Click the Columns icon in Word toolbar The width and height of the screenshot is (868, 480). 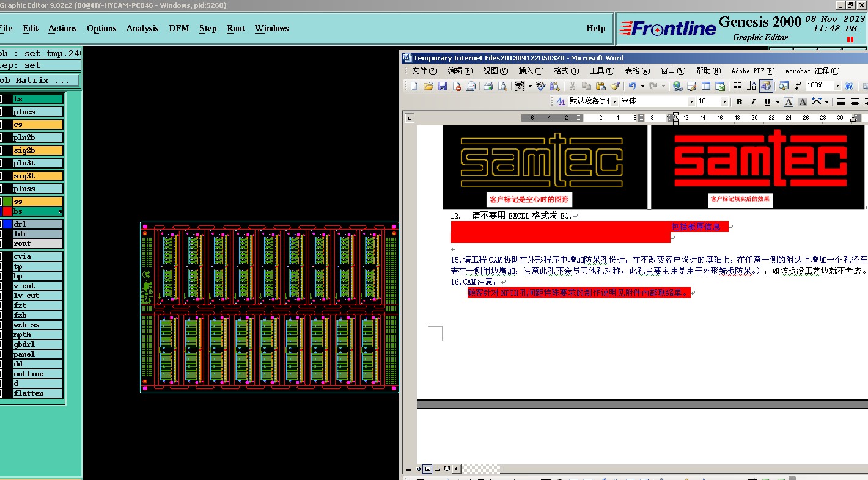click(x=737, y=86)
